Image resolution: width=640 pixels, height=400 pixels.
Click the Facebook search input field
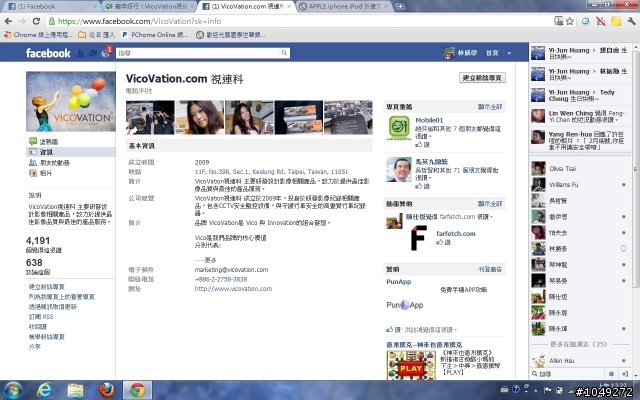pyautogui.click(x=198, y=53)
